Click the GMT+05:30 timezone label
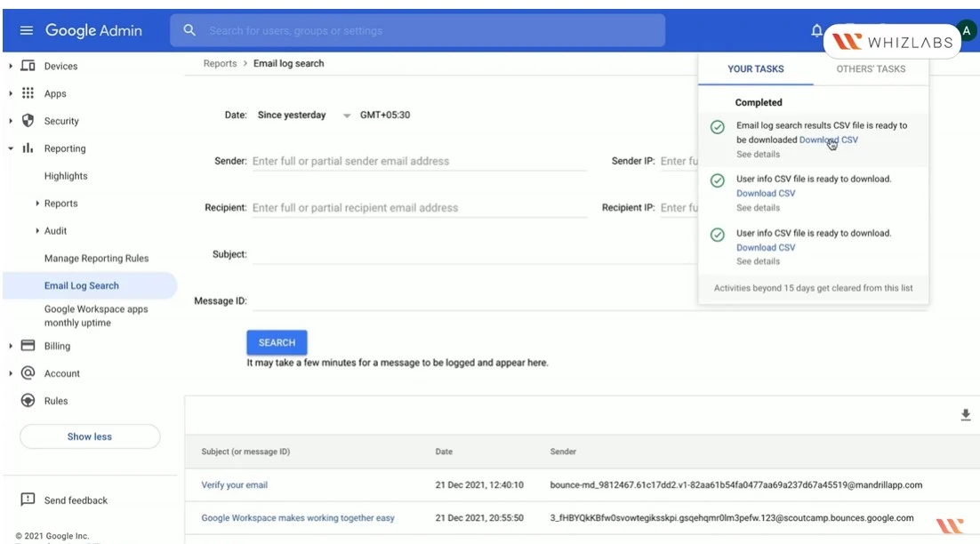 pos(385,115)
